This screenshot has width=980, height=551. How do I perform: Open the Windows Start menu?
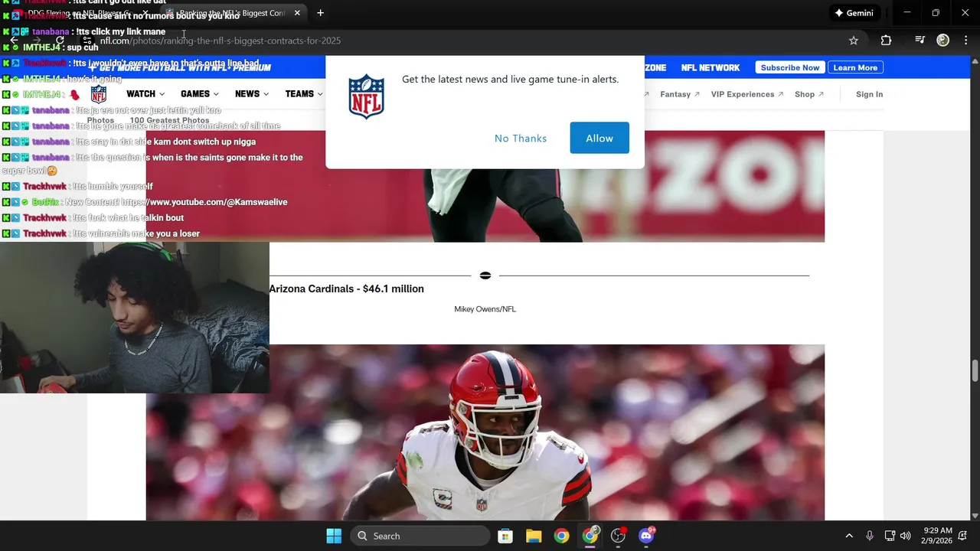[334, 536]
